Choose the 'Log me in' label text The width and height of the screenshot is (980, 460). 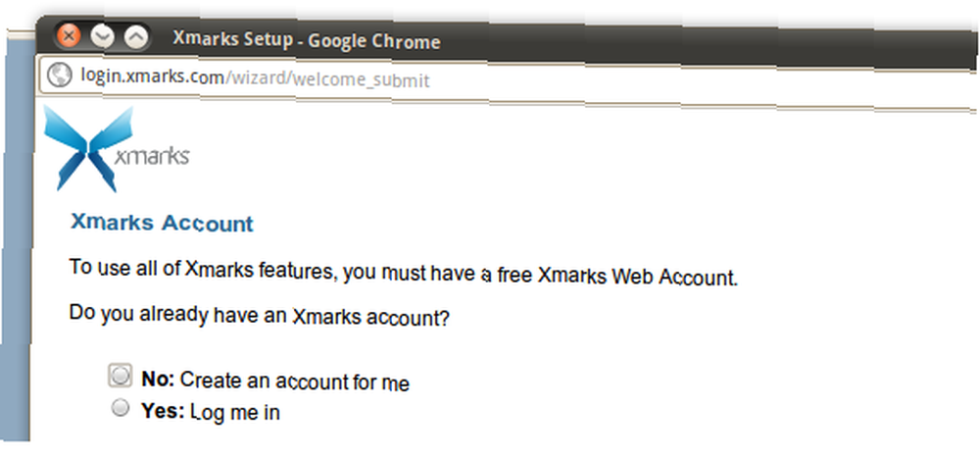coord(235,413)
